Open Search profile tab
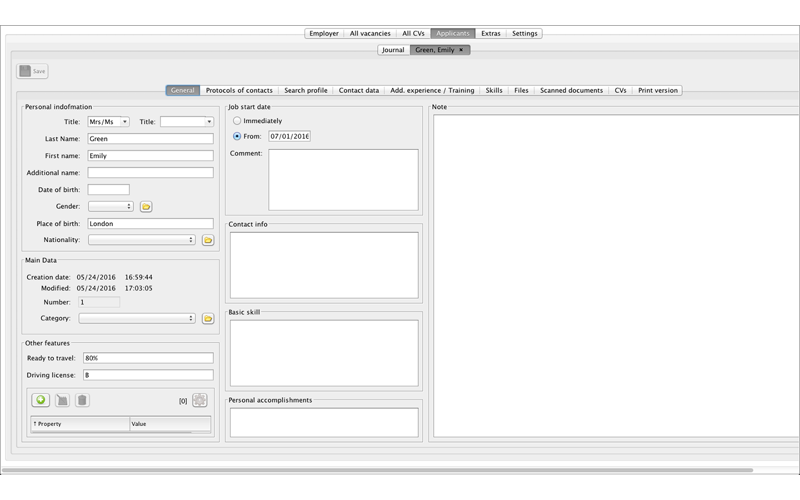This screenshot has height=500, width=800. (306, 90)
